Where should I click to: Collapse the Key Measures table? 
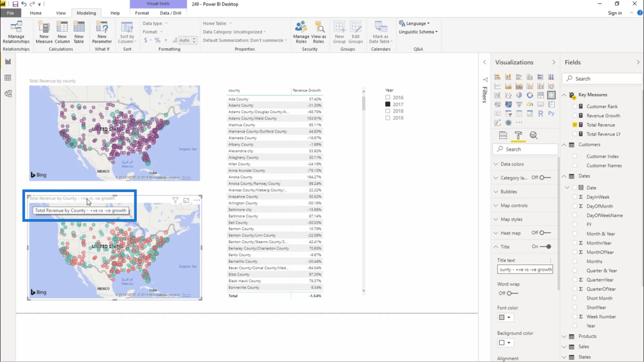click(x=564, y=95)
